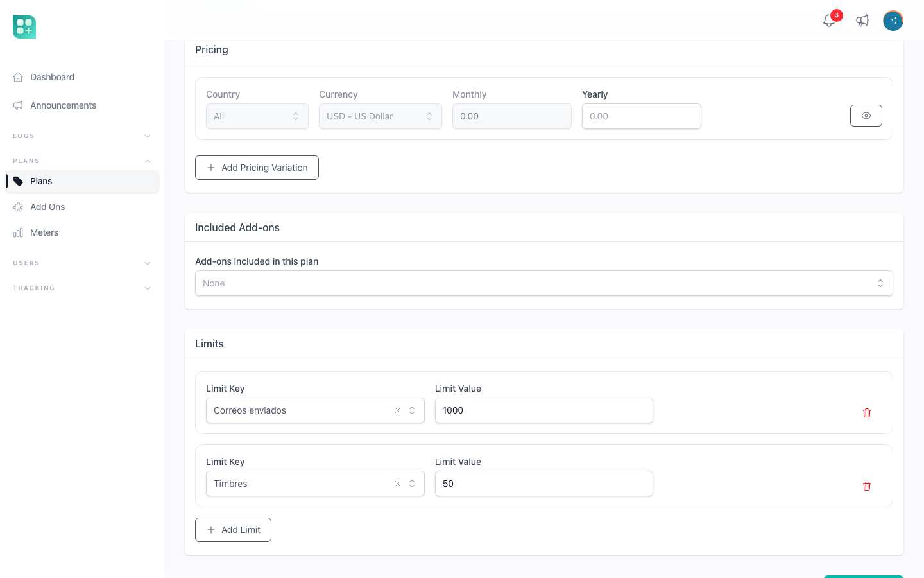
Task: Open the announcements megaphone in header
Action: click(862, 21)
